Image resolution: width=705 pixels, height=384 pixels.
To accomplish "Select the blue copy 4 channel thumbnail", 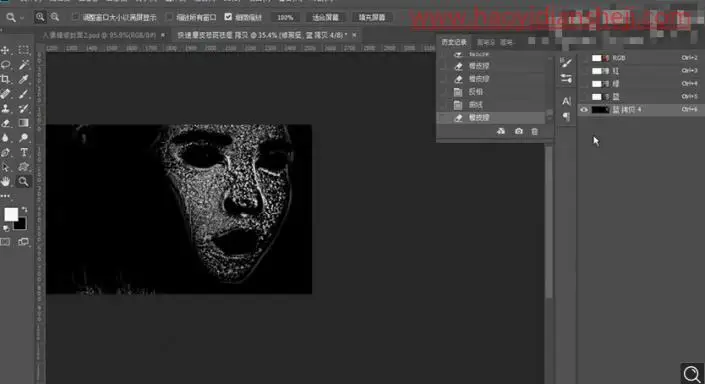I will [599, 110].
